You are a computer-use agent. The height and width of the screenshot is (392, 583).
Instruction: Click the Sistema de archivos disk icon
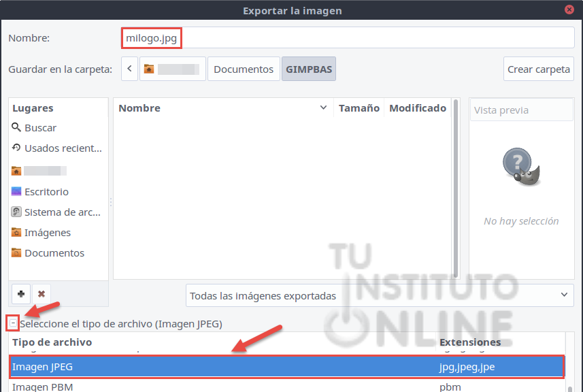click(x=16, y=212)
